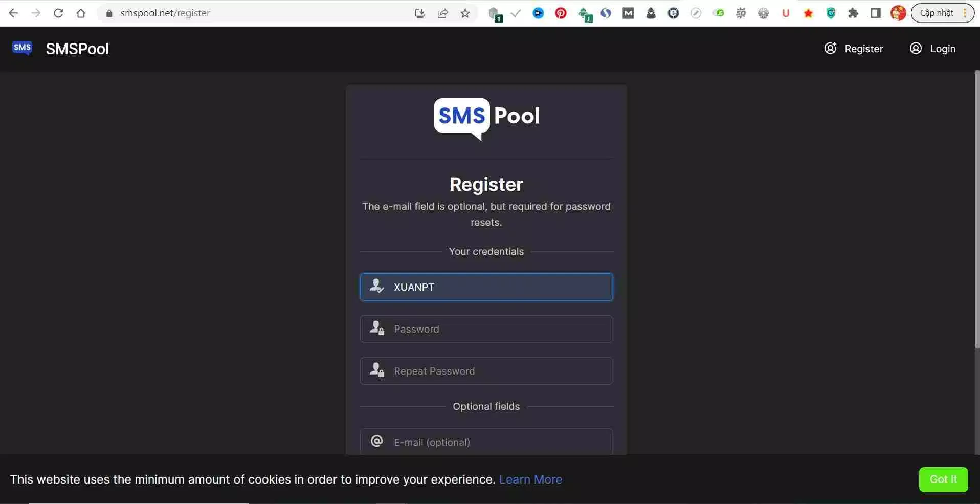Click the green tree extension icon with badge
This screenshot has width=980, height=504.
(585, 14)
